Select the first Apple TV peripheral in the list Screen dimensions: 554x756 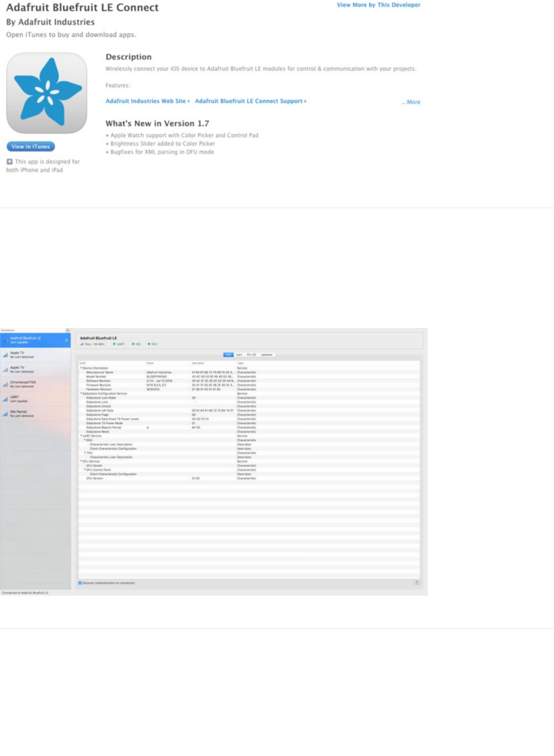[x=36, y=355]
